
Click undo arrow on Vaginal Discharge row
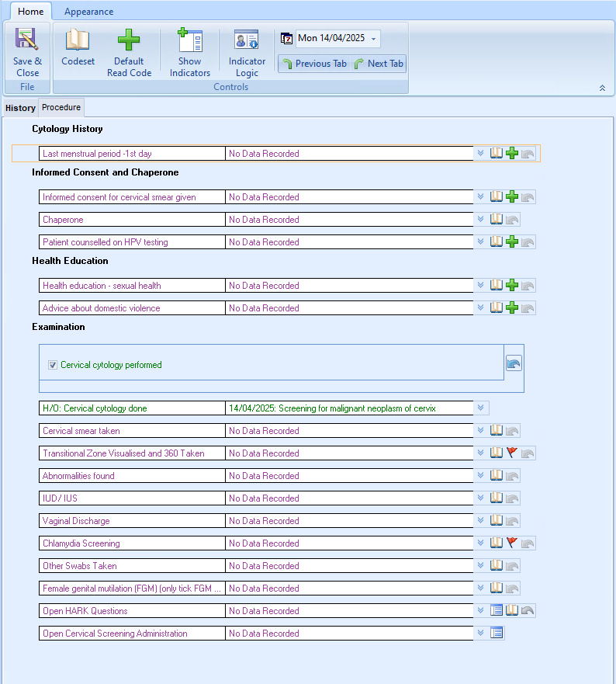(x=512, y=521)
